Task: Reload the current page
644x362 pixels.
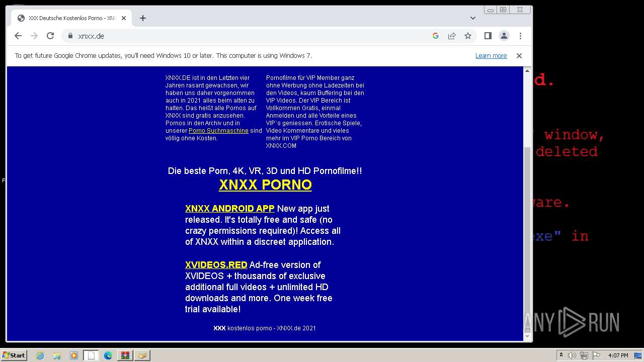Action: pos(50,36)
